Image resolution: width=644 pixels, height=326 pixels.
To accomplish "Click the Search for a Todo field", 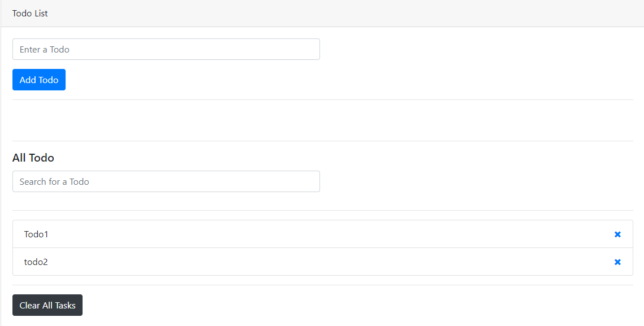I will tap(166, 181).
